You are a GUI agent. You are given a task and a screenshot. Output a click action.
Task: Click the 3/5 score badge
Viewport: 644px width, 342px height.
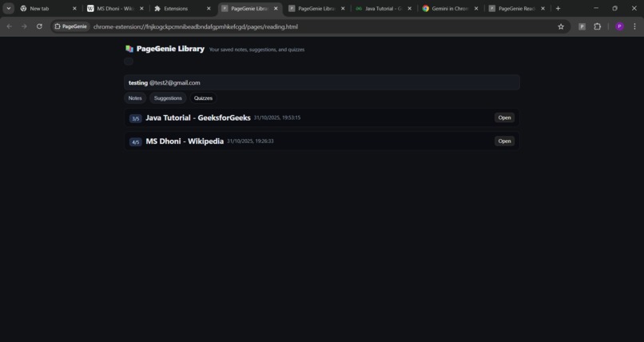pyautogui.click(x=136, y=118)
